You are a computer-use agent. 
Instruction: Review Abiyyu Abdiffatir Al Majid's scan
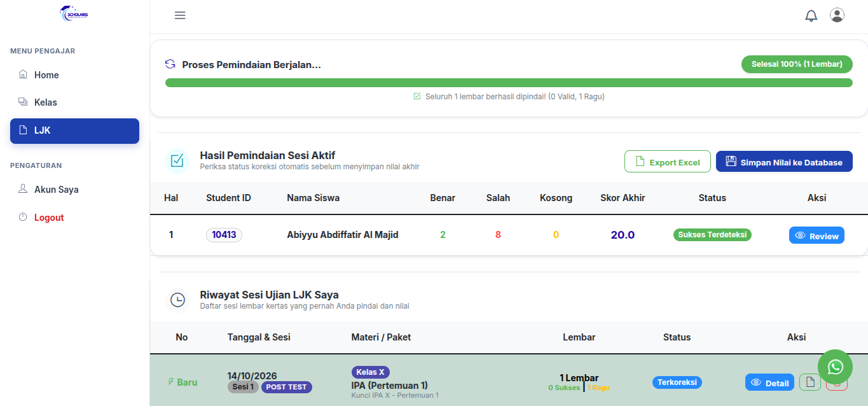click(x=816, y=235)
